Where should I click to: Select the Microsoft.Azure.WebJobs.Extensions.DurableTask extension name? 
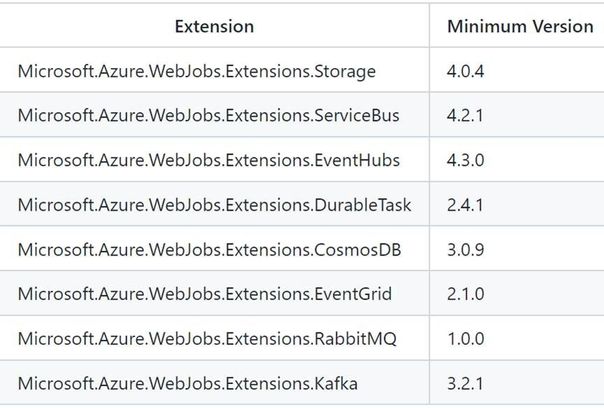tap(214, 205)
